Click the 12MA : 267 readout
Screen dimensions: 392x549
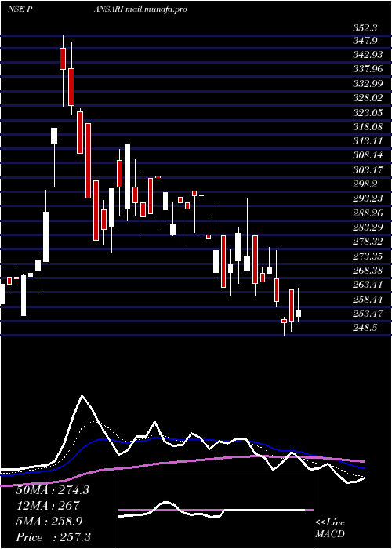(48, 506)
